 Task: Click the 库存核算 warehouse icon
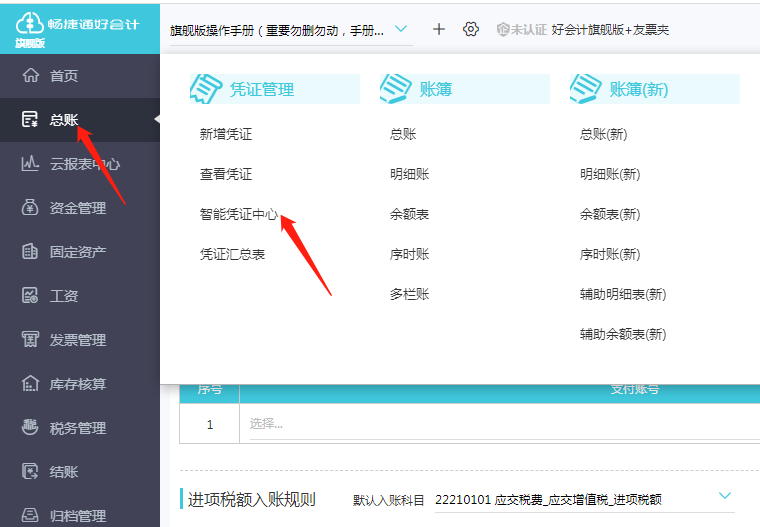click(30, 383)
